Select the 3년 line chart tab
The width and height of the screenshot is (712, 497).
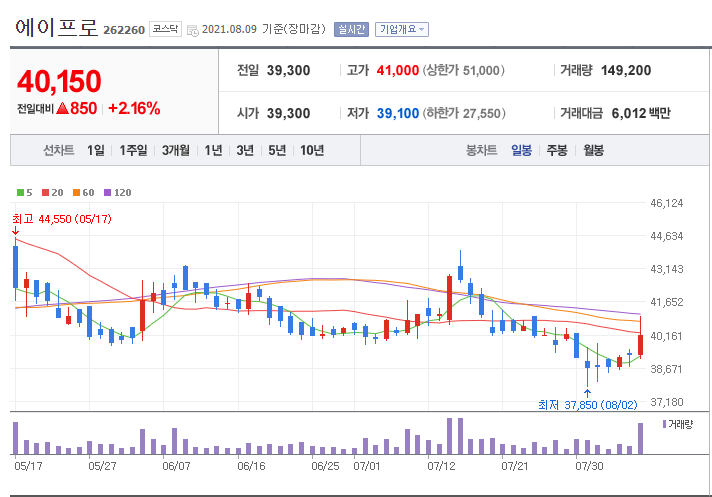245,150
